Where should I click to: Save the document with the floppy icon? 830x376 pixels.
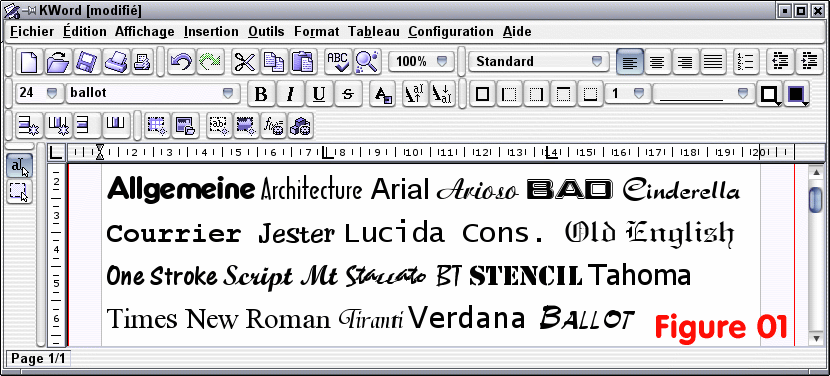[85, 62]
